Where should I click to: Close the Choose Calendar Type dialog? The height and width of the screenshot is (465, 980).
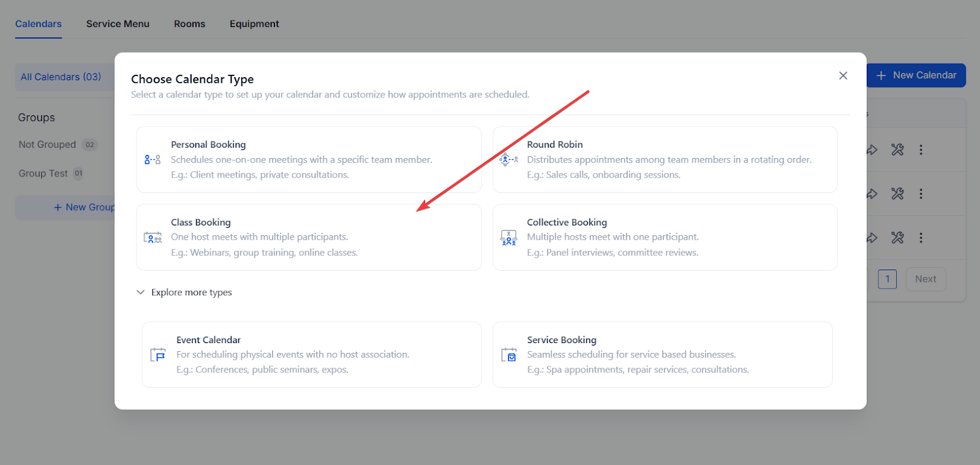[x=843, y=75]
